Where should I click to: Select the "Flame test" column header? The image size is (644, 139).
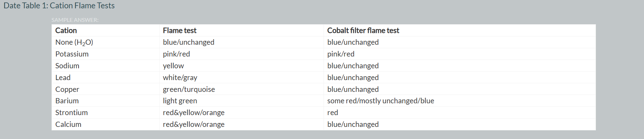[x=180, y=31]
